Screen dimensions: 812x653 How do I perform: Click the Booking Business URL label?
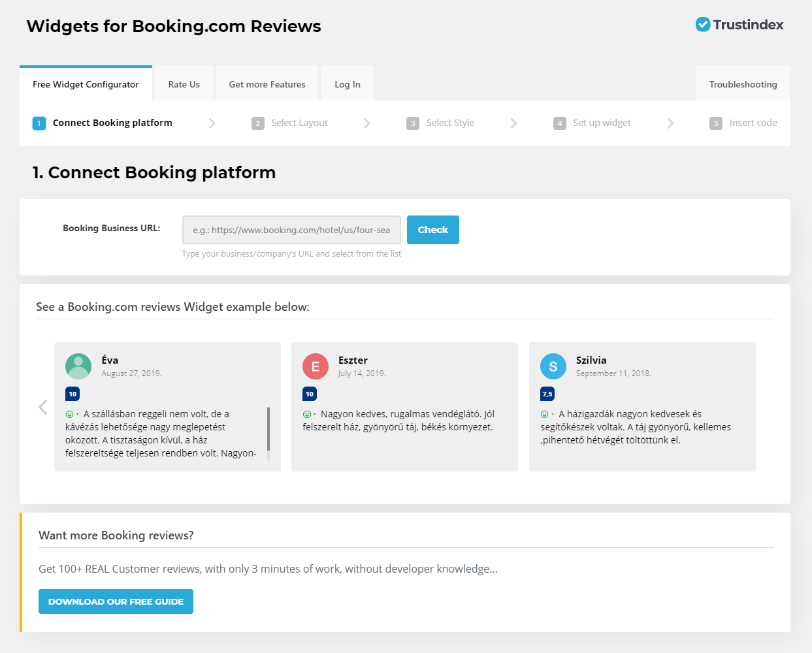click(111, 228)
